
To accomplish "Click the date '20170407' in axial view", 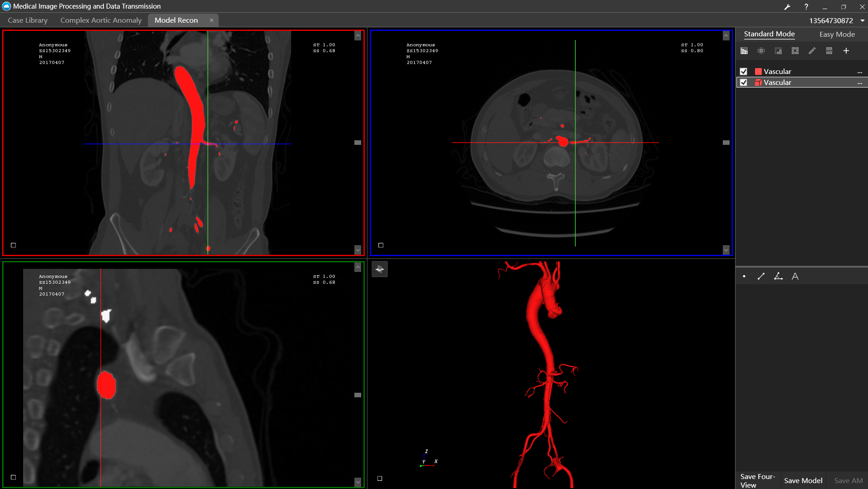I will [x=419, y=63].
